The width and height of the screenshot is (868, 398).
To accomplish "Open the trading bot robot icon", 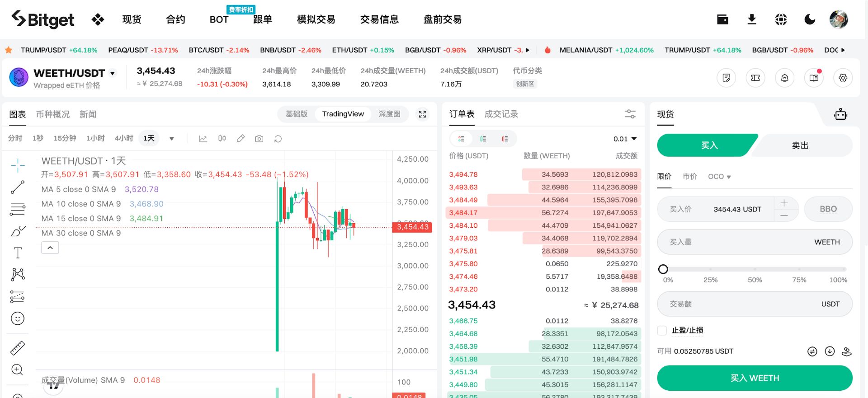I will pyautogui.click(x=840, y=114).
